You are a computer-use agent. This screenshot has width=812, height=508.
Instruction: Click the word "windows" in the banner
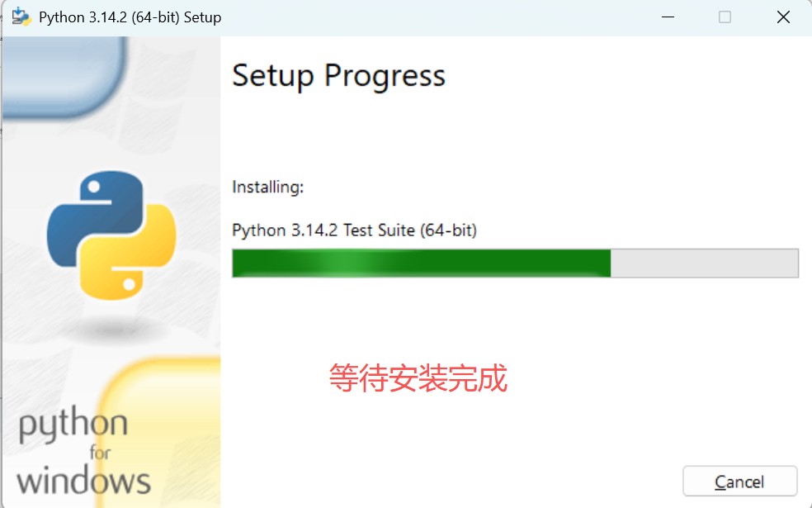click(83, 481)
